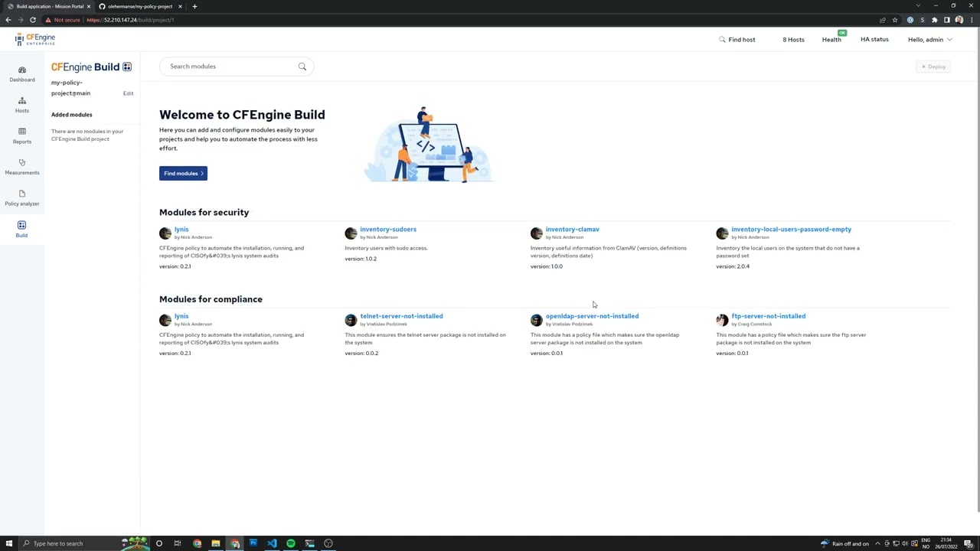980x551 pixels.
Task: Click the Find host header search
Action: pyautogui.click(x=737, y=40)
